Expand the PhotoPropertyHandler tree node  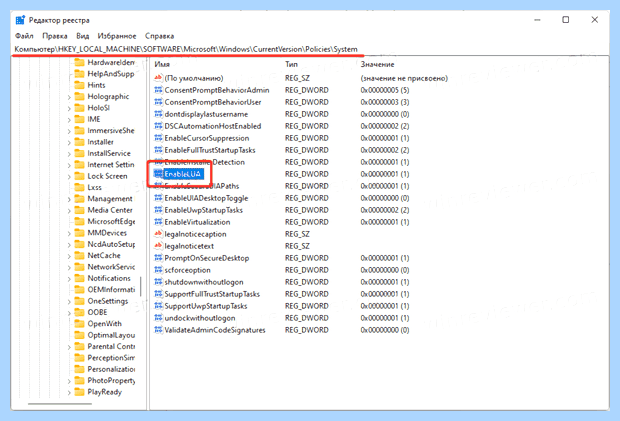click(x=69, y=381)
